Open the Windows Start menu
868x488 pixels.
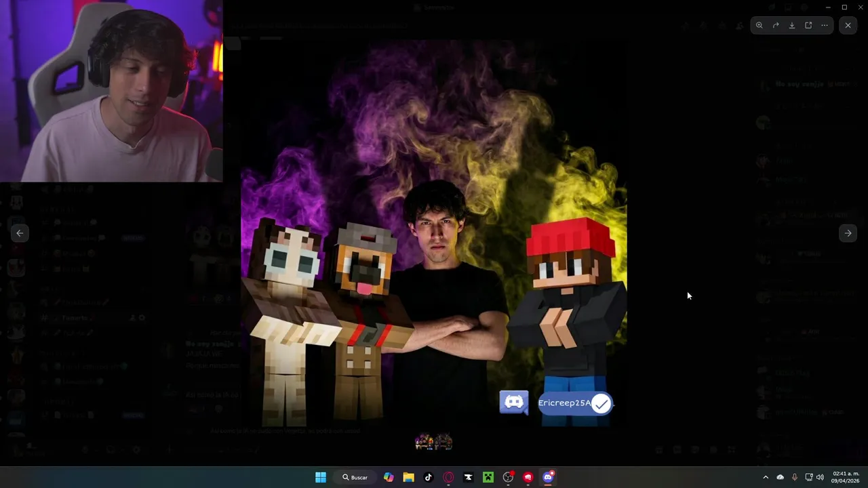[321, 477]
